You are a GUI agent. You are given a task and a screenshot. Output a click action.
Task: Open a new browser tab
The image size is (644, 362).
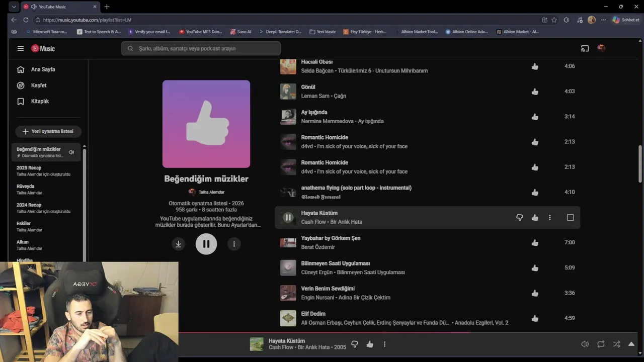pyautogui.click(x=107, y=7)
